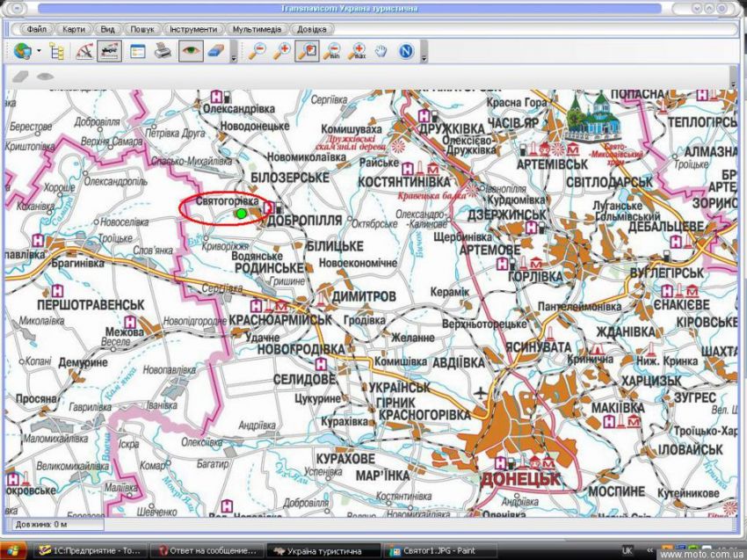Click the globe map selection icon
Viewport: 747px width, 560px height.
point(22,51)
